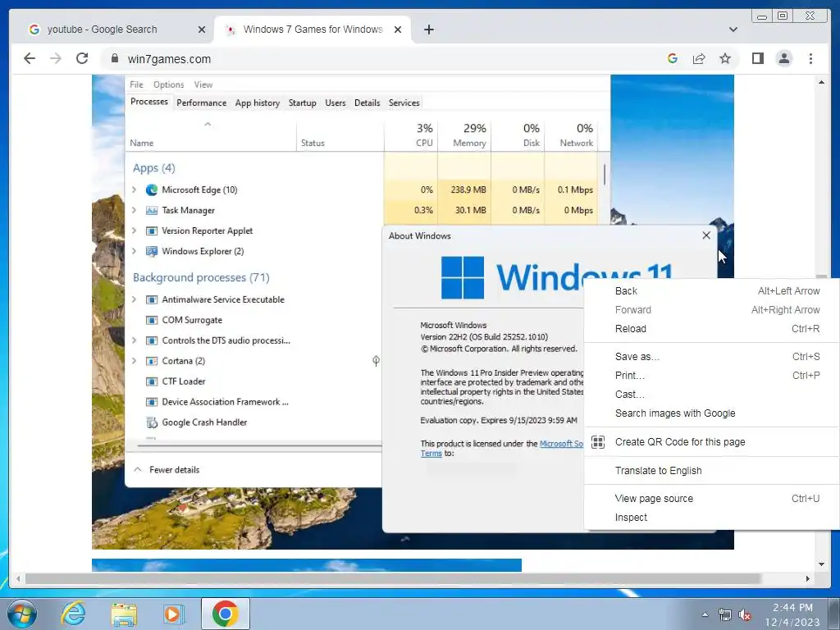Click the Chrome taskbar icon

tap(225, 614)
